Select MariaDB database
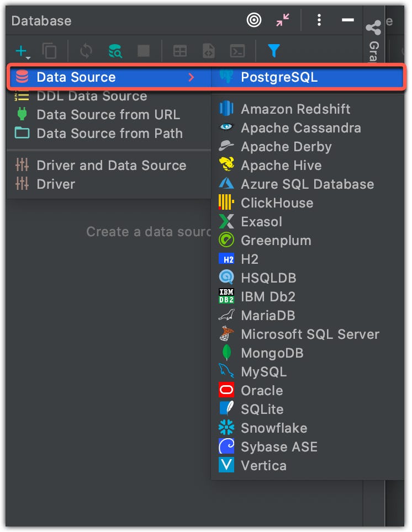The height and width of the screenshot is (532, 412). tap(307, 316)
